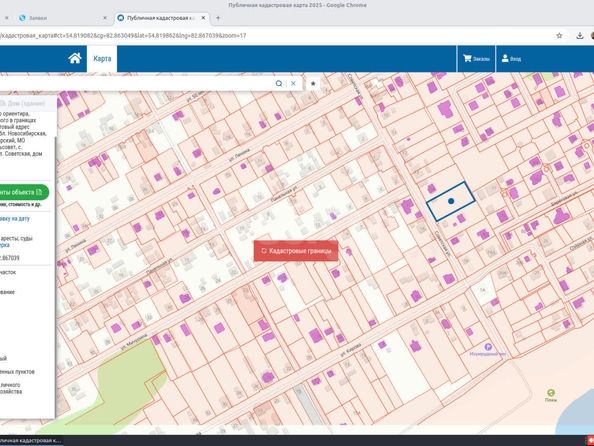The width and height of the screenshot is (594, 446).
Task: Open Chrome downloads icon
Action: pos(580,35)
